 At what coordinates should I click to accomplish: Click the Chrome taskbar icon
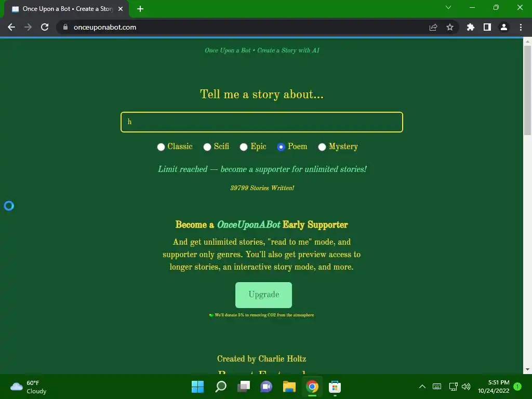312,387
